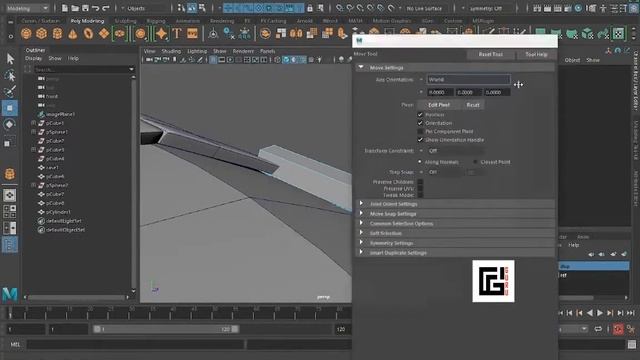
Task: Switch to the Poly Modeling shelf tab
Action: 87,21
